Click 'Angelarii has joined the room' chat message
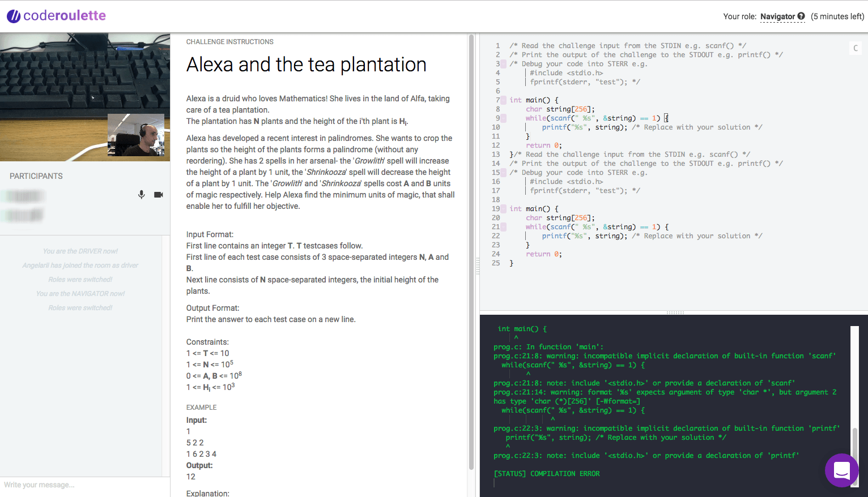The height and width of the screenshot is (497, 868). click(80, 265)
